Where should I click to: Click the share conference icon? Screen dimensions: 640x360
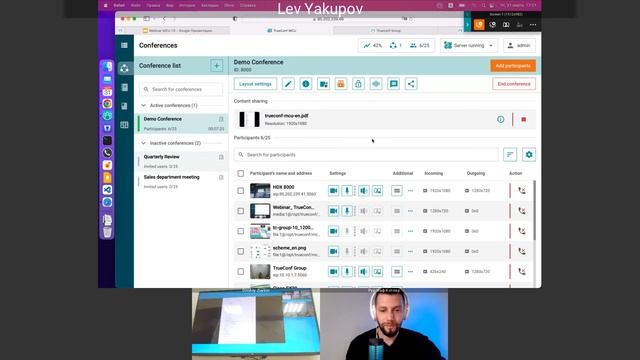coord(411,84)
